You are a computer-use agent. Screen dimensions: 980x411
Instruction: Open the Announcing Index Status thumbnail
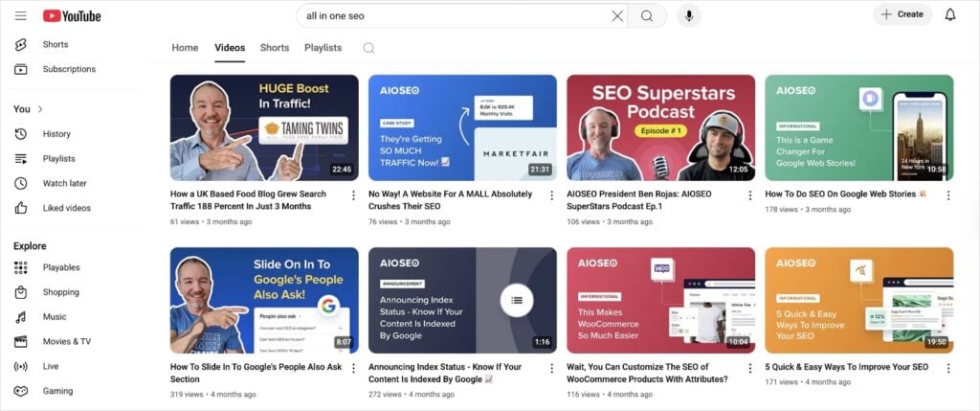[x=462, y=300]
